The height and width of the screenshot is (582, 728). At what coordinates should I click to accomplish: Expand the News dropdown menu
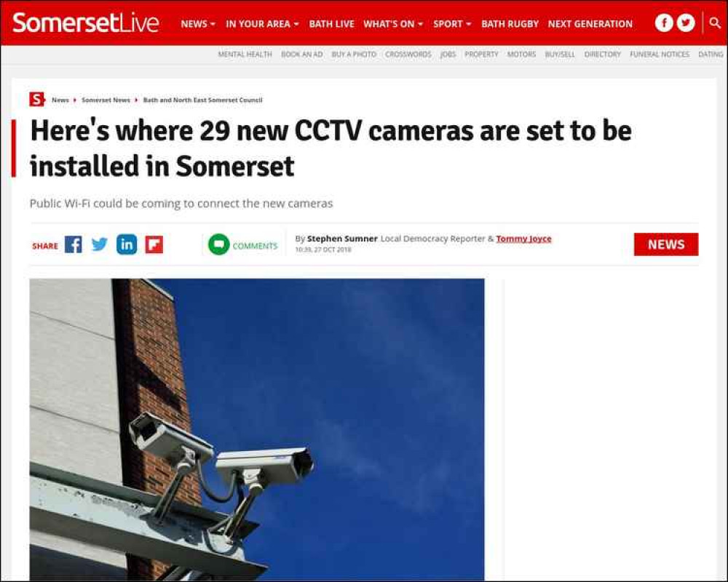198,24
